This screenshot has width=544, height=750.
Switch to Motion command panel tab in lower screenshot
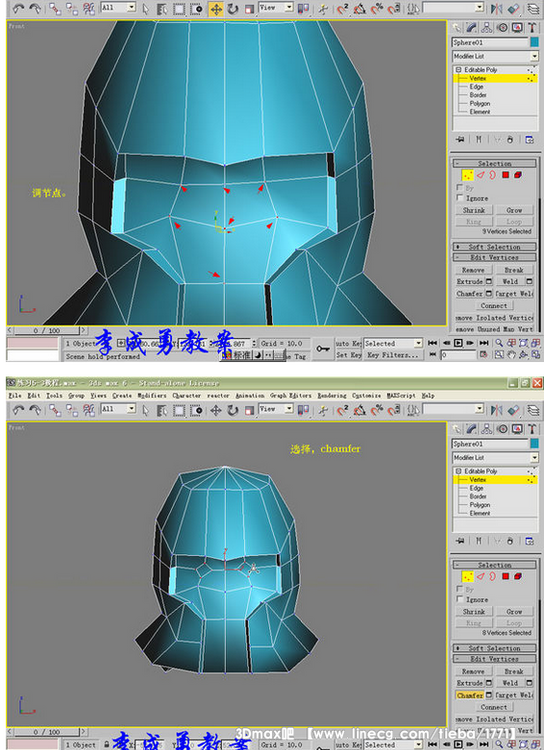click(x=502, y=429)
